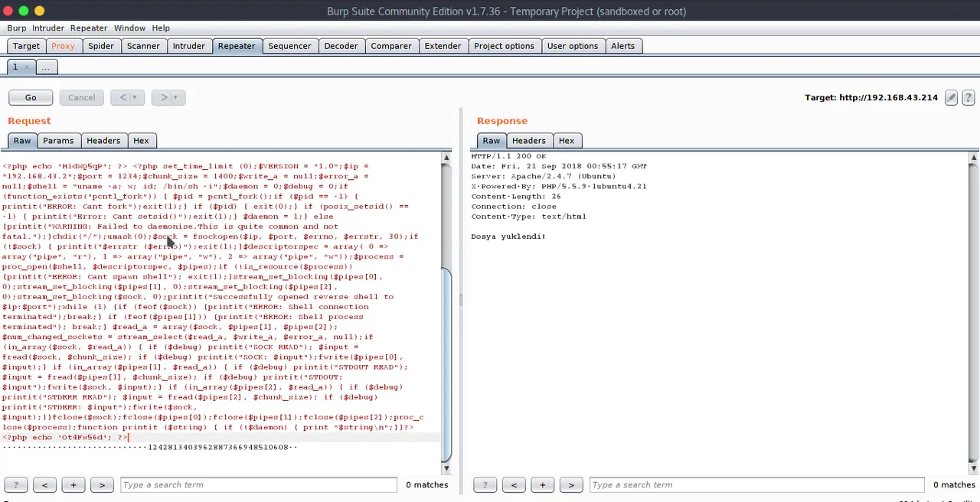The height and width of the screenshot is (502, 980).
Task: Open the User options tab
Action: (573, 46)
